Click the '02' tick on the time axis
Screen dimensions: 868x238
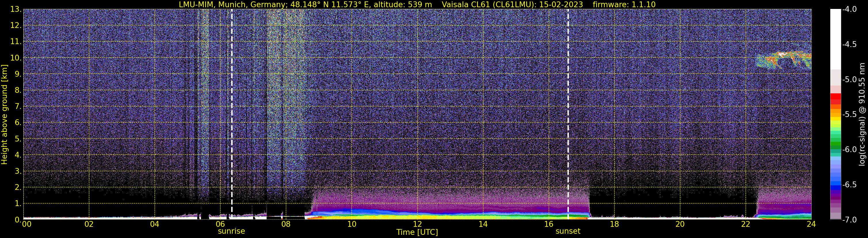(89, 224)
